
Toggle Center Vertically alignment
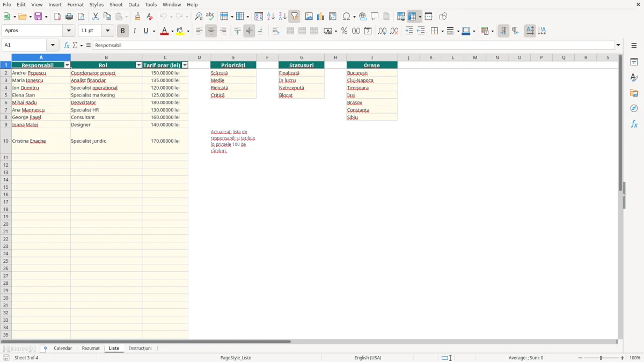(249, 31)
